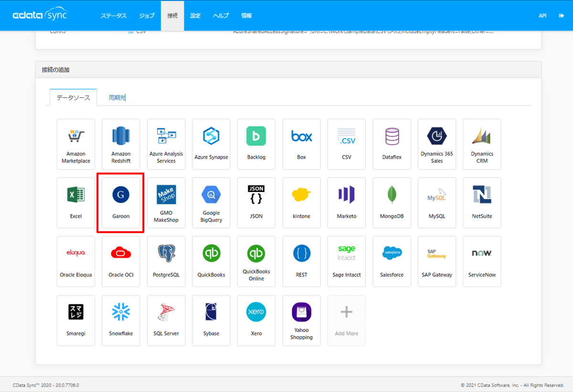Click the Garoon connector tile
Image resolution: width=573 pixels, height=392 pixels.
[x=121, y=203]
